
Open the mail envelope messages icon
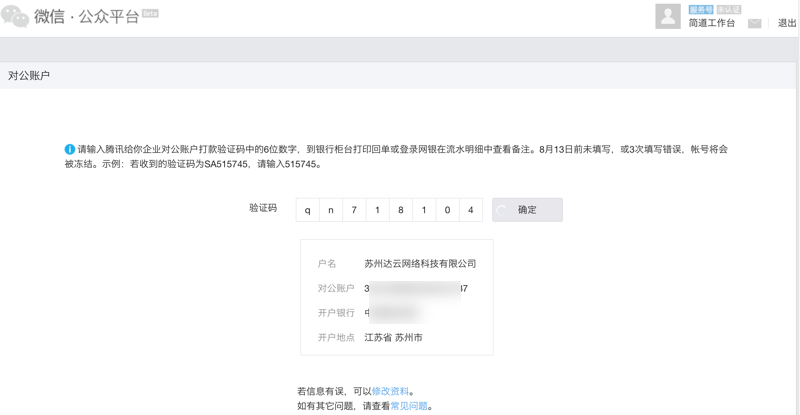click(x=755, y=23)
